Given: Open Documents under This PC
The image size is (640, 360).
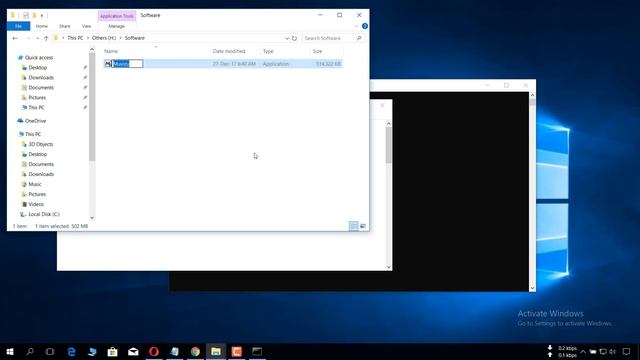Looking at the screenshot, I should [41, 164].
